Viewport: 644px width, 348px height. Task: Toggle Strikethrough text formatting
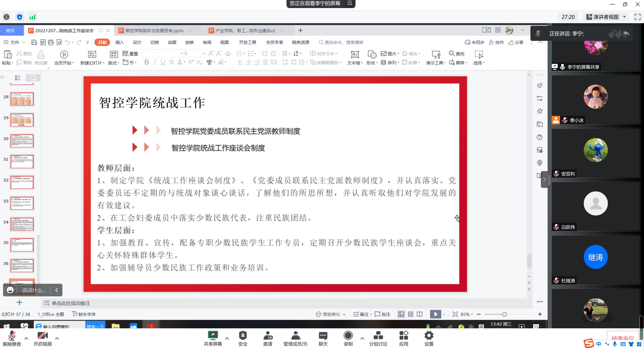pyautogui.click(x=171, y=62)
